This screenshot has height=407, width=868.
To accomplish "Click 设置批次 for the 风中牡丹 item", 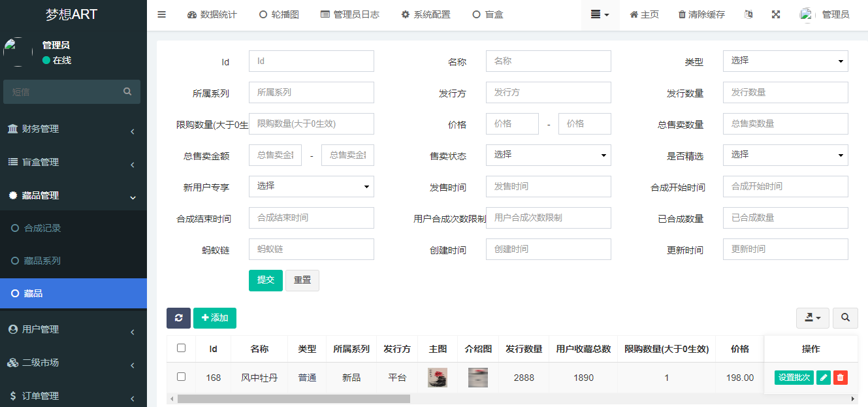I will pos(794,378).
